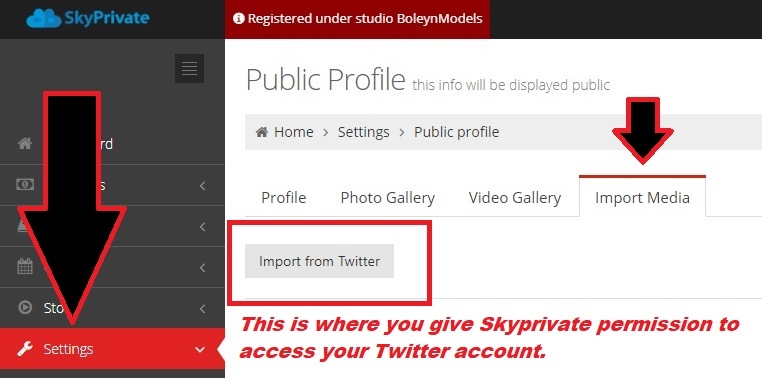Select the Import Media tab
The height and width of the screenshot is (378, 762).
(642, 197)
